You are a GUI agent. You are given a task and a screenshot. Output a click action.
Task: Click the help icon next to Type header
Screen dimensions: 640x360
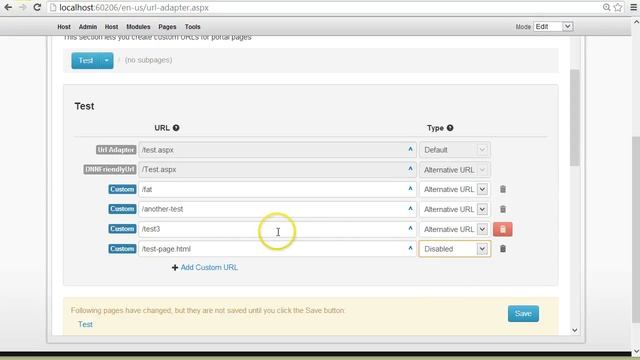tap(450, 128)
